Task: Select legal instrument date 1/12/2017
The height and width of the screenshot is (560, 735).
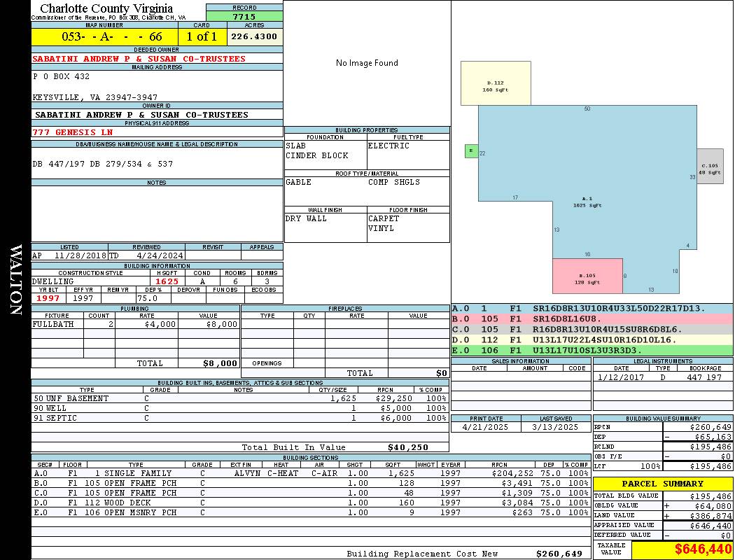Action: click(x=621, y=377)
